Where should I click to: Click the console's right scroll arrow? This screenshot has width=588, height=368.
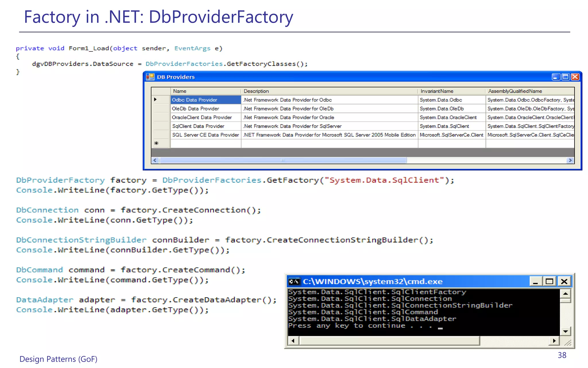click(554, 341)
